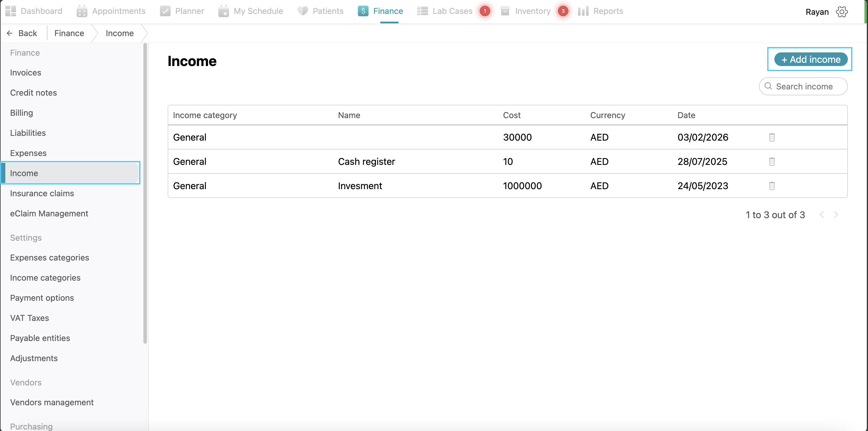Viewport: 868px width, 431px height.
Task: Remove the Invesment income entry
Action: coord(772,186)
